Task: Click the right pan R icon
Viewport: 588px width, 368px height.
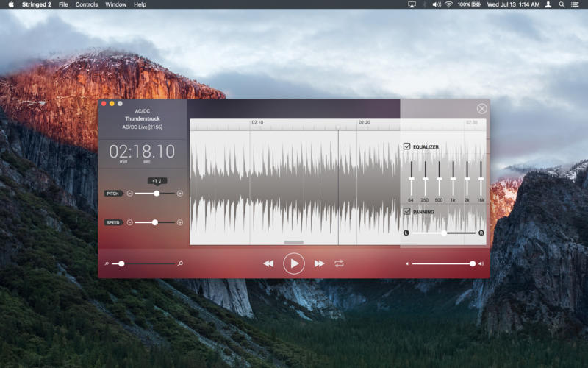Action: [x=481, y=233]
